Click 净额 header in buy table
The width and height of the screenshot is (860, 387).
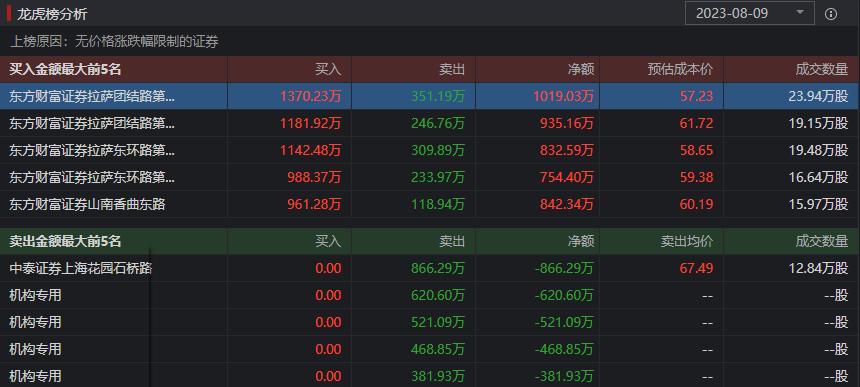[581, 69]
